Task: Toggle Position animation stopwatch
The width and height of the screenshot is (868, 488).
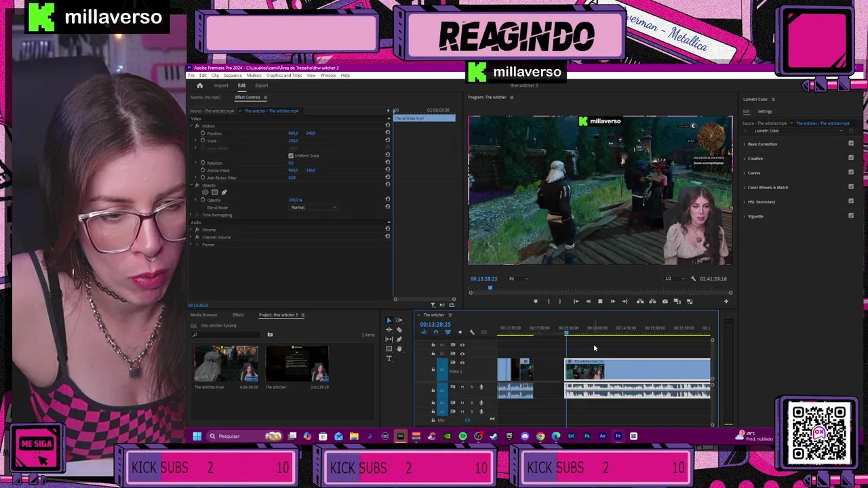Action: 203,133
